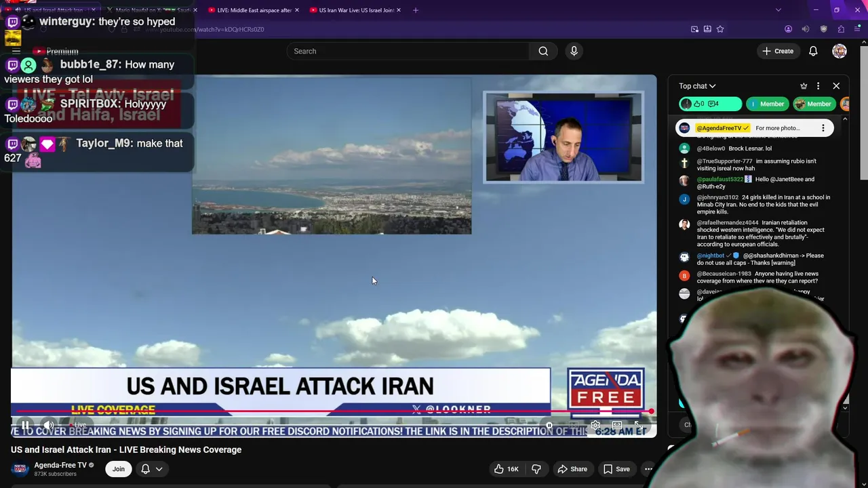
Task: Close the US Iran War Live tab
Action: click(x=399, y=10)
